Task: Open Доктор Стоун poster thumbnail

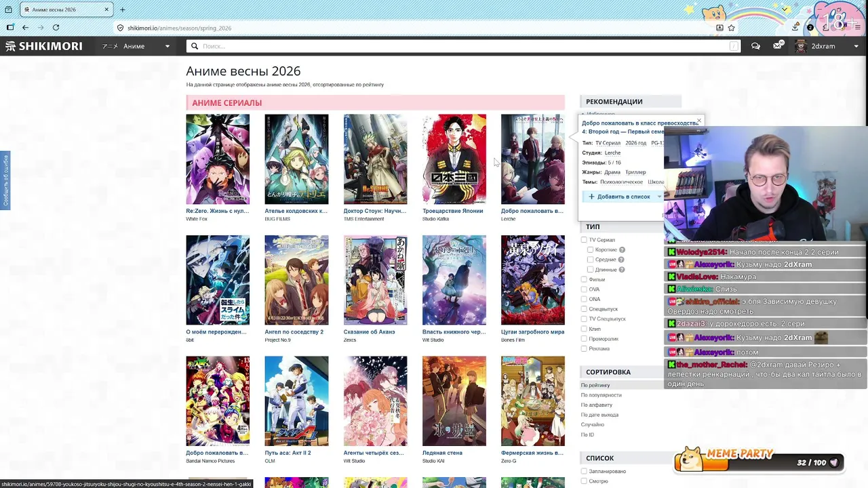Action: click(375, 159)
